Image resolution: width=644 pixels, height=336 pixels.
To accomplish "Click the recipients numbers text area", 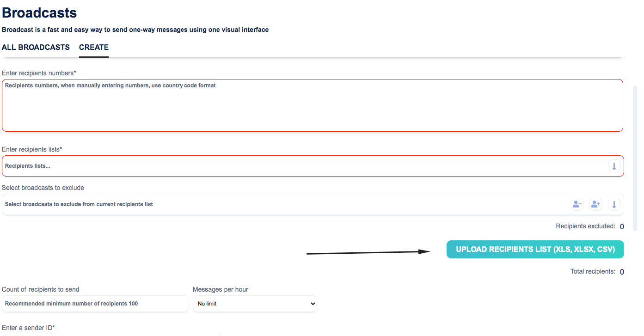I will (313, 105).
